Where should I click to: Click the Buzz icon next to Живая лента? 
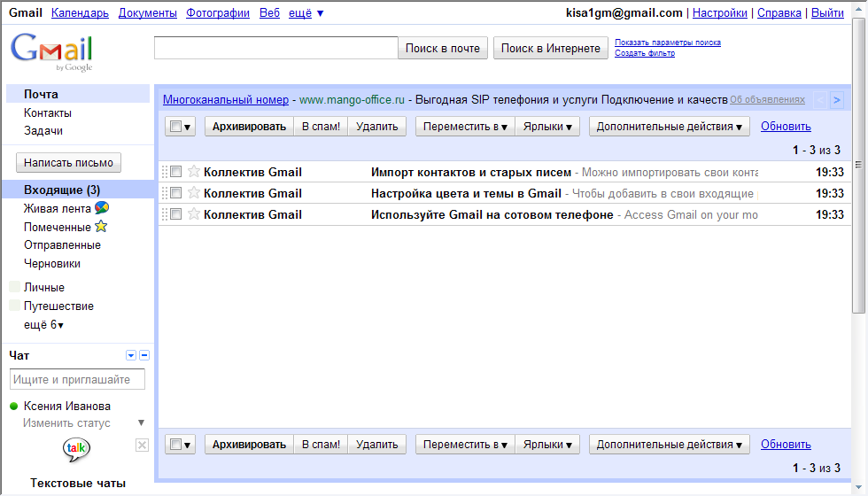pos(102,208)
